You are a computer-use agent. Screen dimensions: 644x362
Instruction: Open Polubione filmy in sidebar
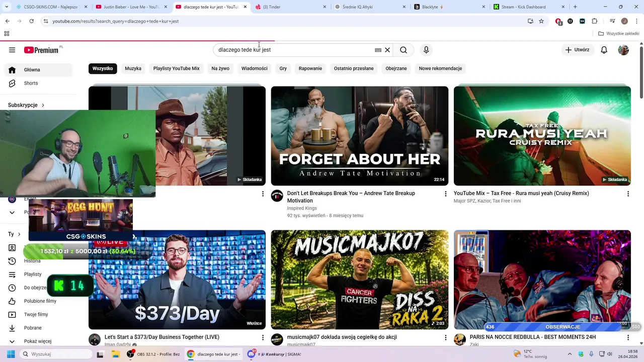pyautogui.click(x=38, y=301)
